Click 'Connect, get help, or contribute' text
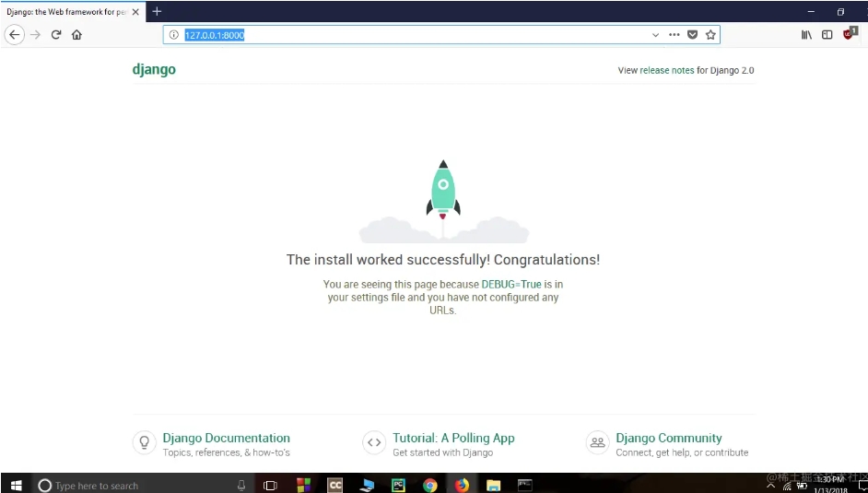Screen dimensions: 868x493 point(682,452)
